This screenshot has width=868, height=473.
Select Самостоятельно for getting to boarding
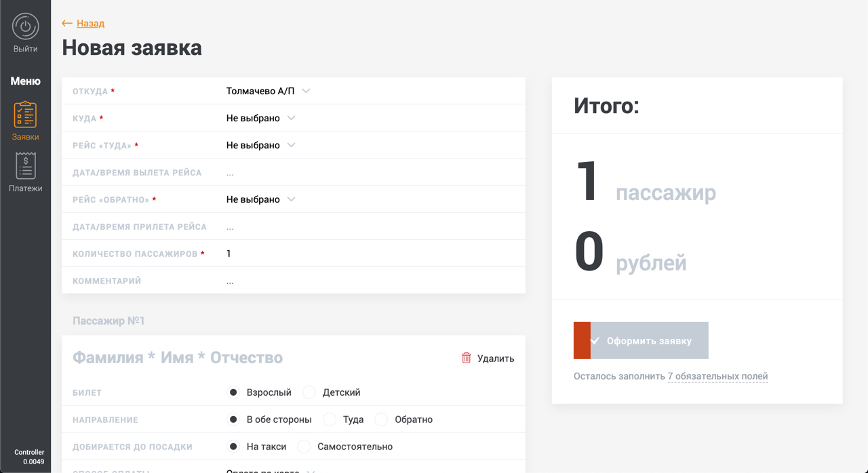click(x=304, y=447)
